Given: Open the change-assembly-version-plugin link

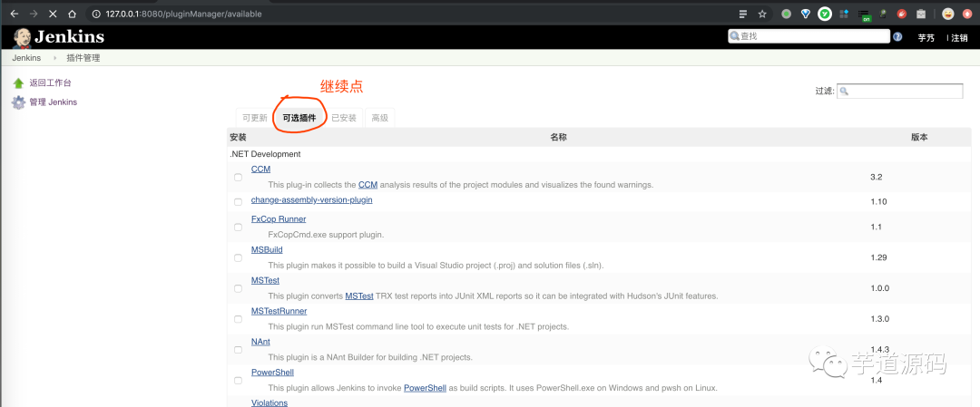Looking at the screenshot, I should pos(312,199).
